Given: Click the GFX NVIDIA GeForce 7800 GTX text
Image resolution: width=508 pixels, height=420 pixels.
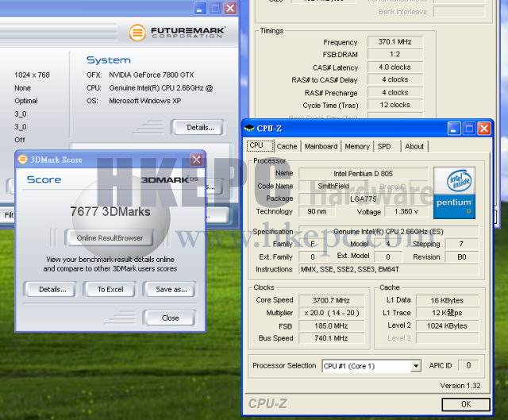Looking at the screenshot, I should 152,75.
